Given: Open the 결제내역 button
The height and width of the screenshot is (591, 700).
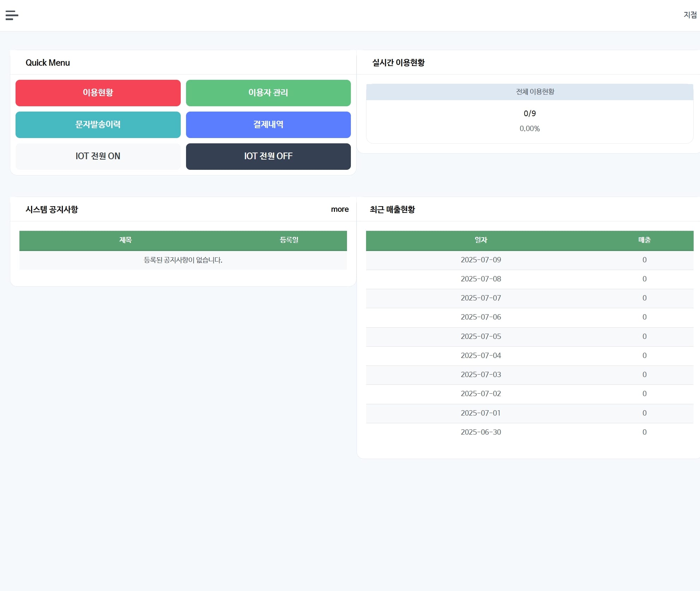Looking at the screenshot, I should (268, 125).
